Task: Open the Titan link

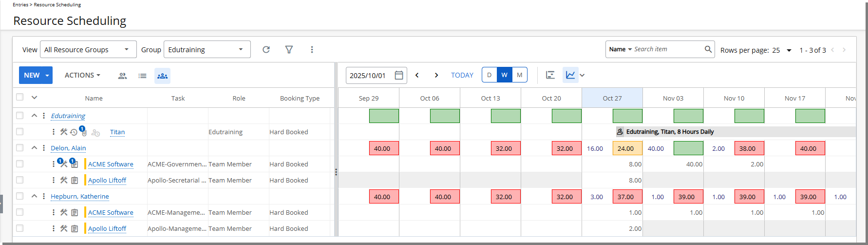Action: tap(117, 132)
